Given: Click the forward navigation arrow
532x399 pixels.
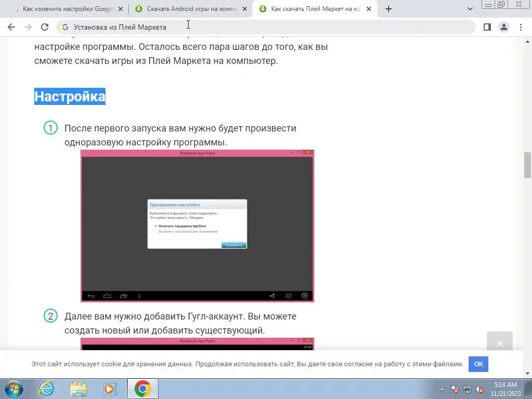Looking at the screenshot, I should 28,27.
